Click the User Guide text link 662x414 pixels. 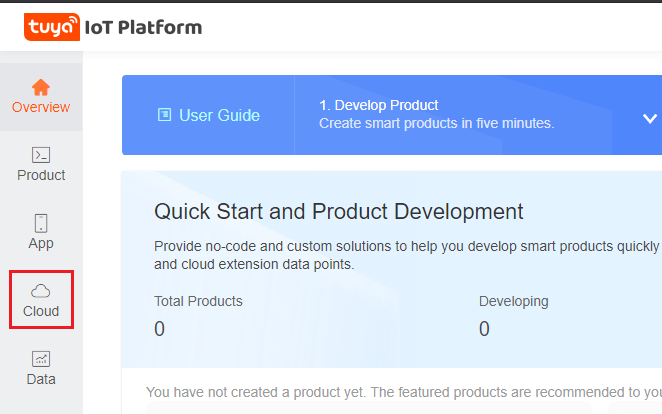click(x=219, y=115)
